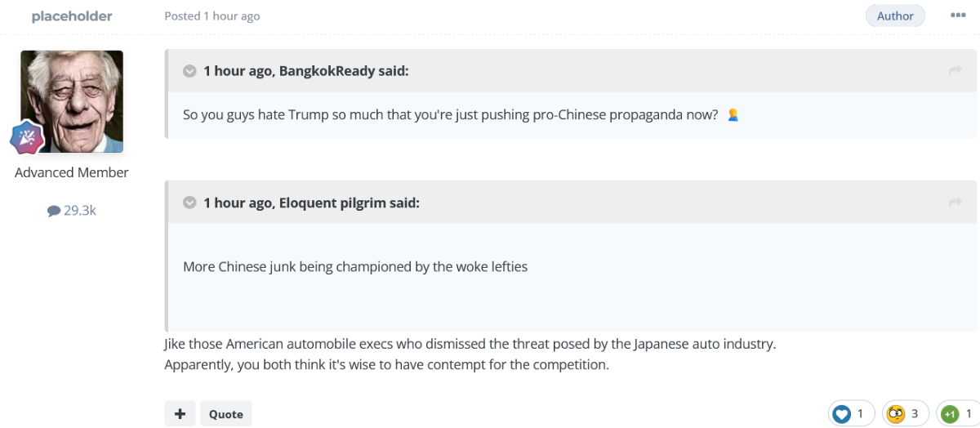The height and width of the screenshot is (428, 980).
Task: Open the 29.3k post count link
Action: (72, 211)
